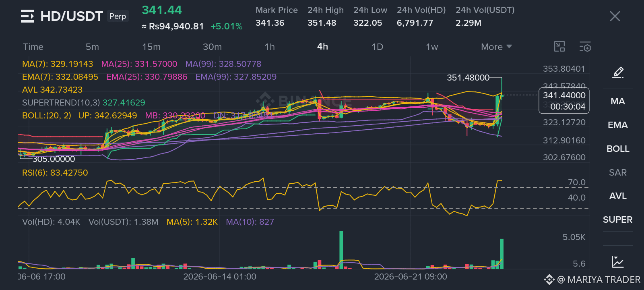Viewport: 644px width, 290px height.
Task: Click the EMA(7) legend value
Action: point(60,77)
